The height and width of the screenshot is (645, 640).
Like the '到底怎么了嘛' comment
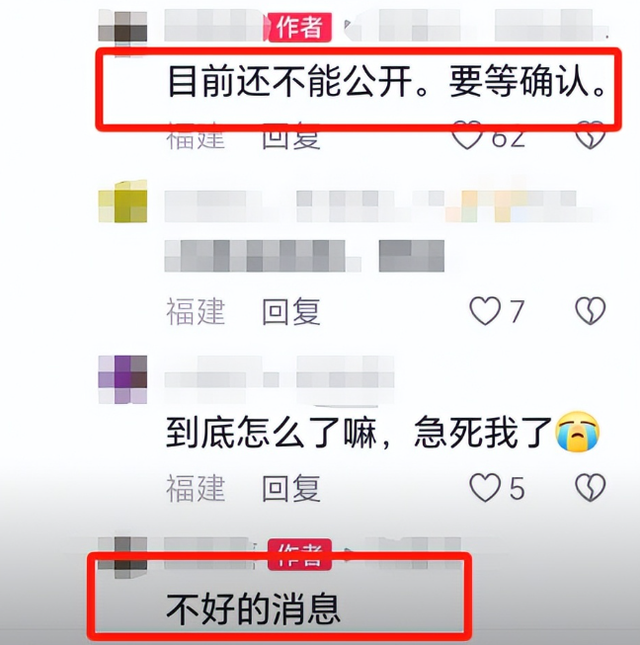485,487
